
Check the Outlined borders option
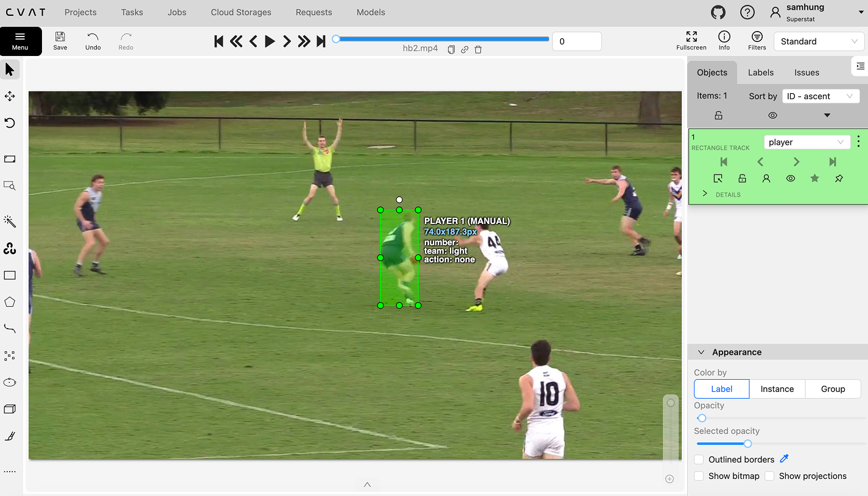point(699,459)
